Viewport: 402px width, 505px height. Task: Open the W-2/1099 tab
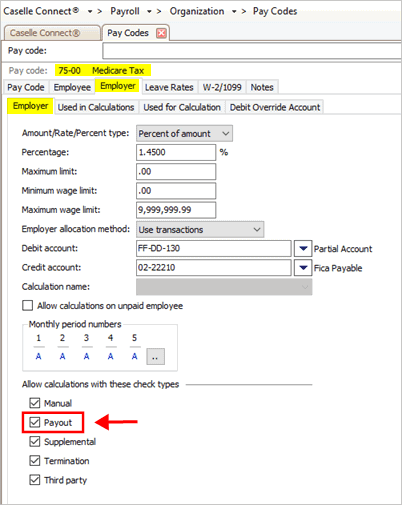coord(222,87)
